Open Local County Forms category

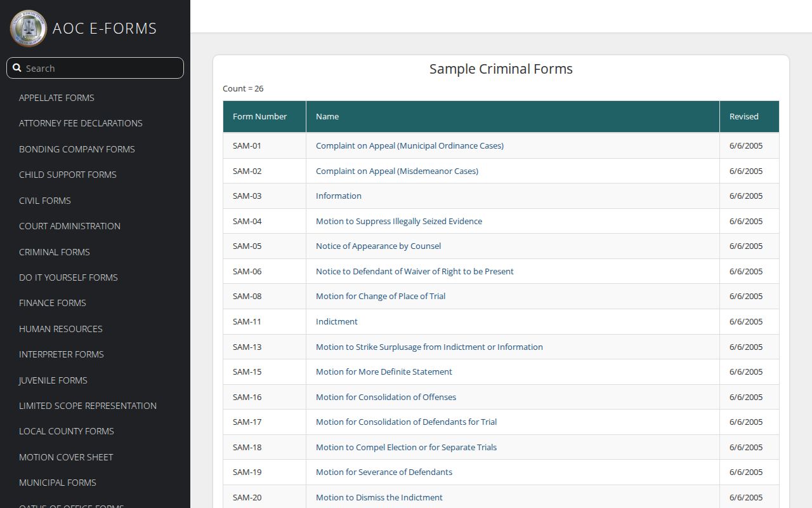[67, 431]
